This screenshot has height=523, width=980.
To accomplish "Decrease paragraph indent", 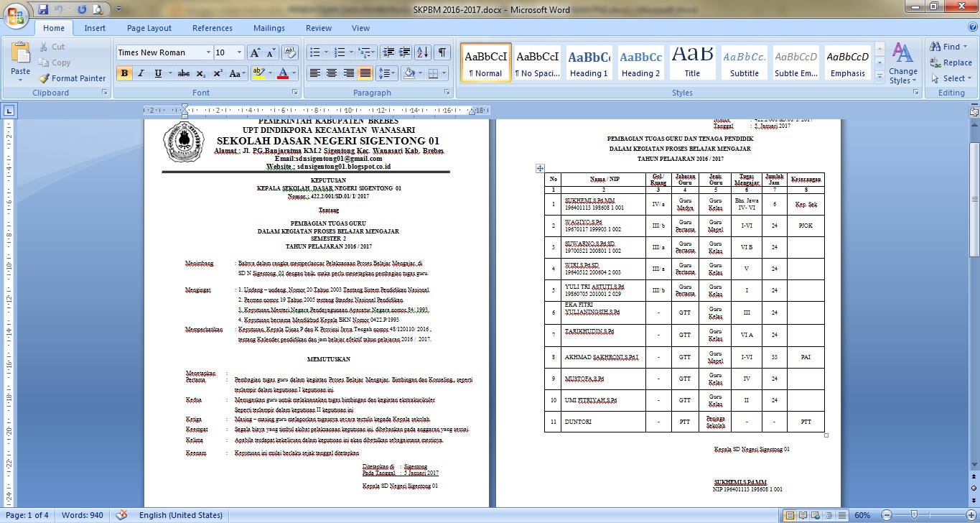I will click(x=388, y=52).
